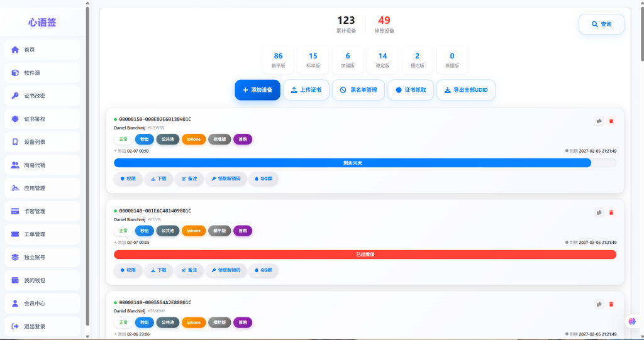
Task: Click the 上传证书 button
Action: point(306,90)
